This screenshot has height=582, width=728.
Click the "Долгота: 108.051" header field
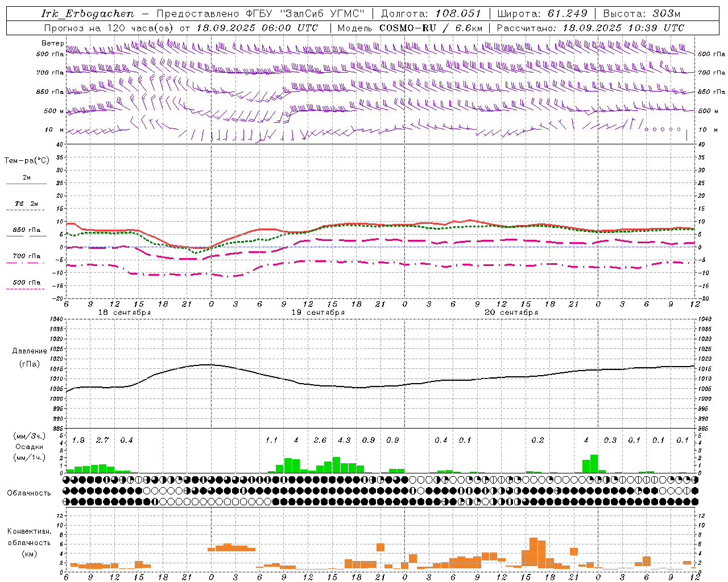(x=431, y=14)
